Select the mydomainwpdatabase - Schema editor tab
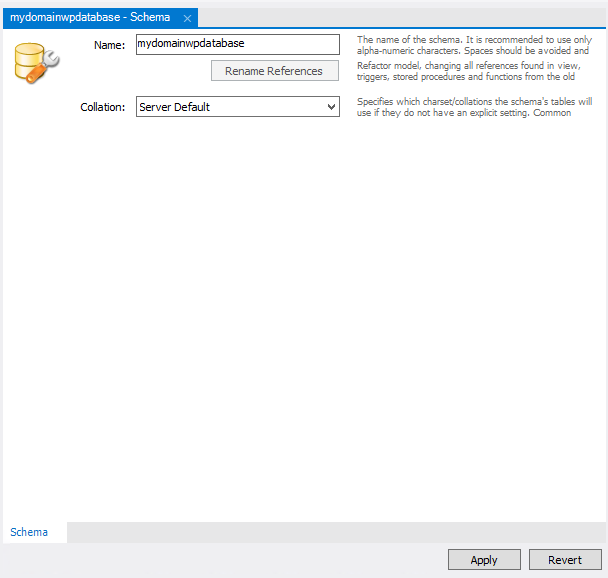This screenshot has height=578, width=608. click(90, 18)
